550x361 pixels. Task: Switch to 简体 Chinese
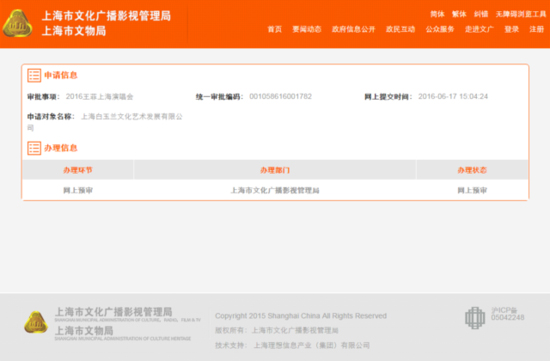point(437,14)
